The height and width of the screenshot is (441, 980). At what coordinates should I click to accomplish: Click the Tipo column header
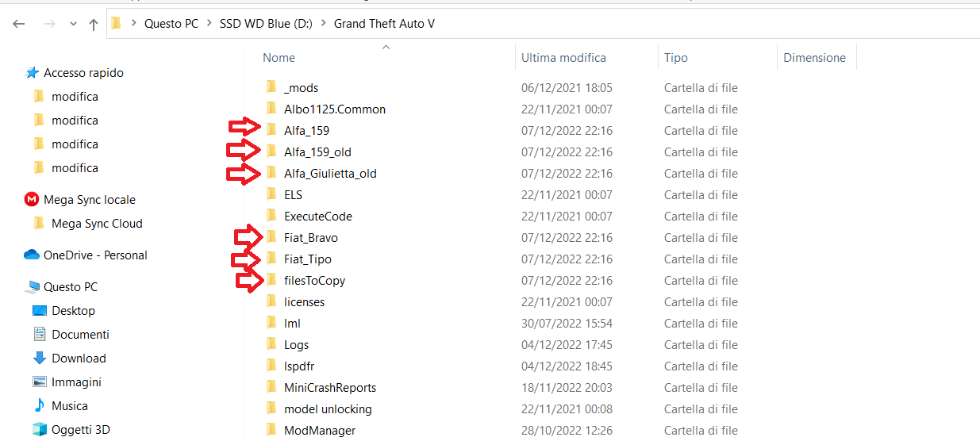point(676,58)
